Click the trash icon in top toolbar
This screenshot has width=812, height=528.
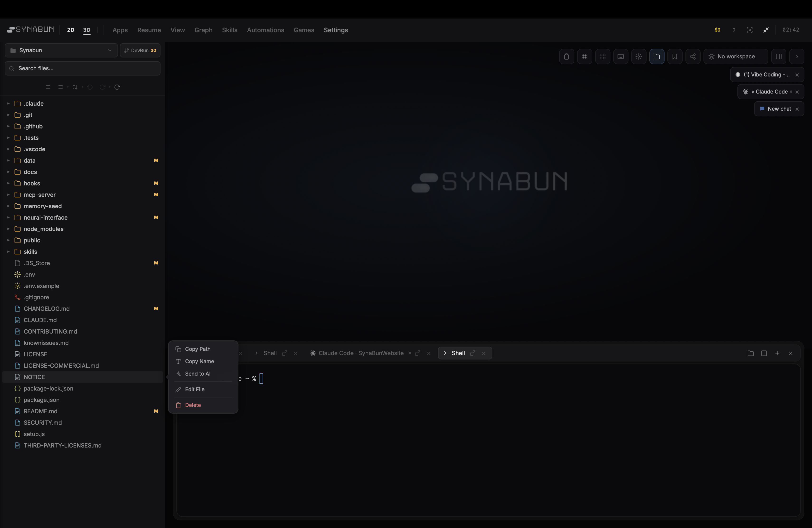566,56
